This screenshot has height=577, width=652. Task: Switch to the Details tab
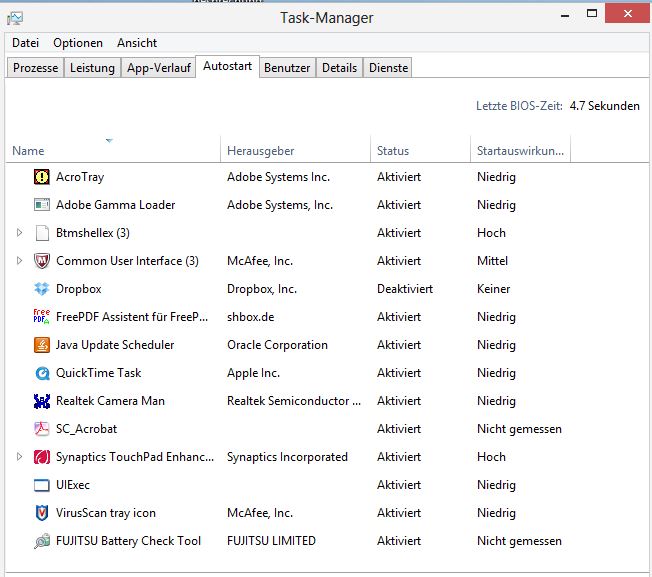pos(339,68)
